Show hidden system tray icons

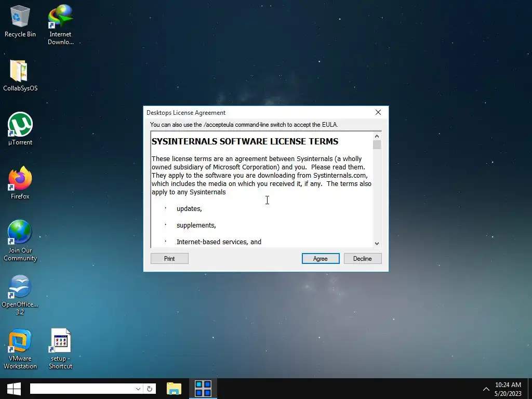(486, 389)
